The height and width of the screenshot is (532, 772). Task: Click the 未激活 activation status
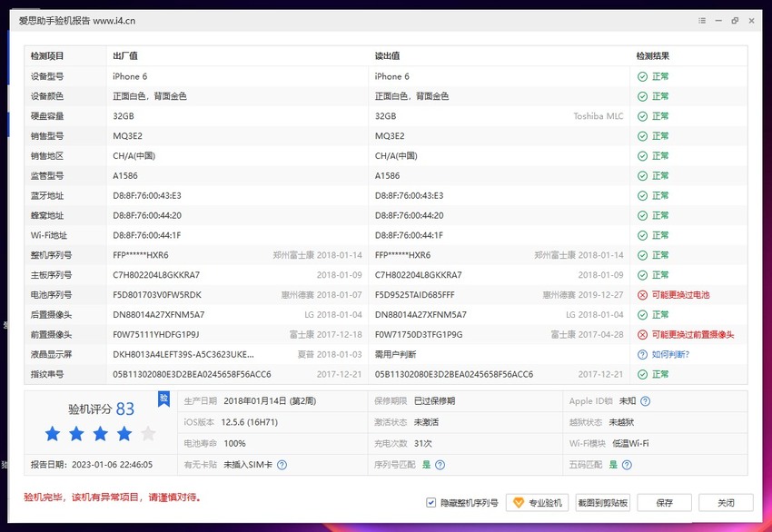pos(426,422)
